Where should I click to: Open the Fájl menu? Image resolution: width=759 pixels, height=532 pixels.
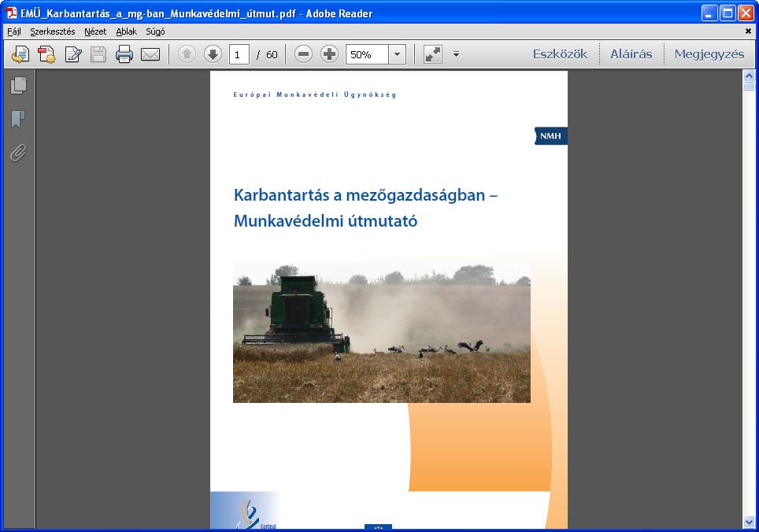[x=14, y=31]
